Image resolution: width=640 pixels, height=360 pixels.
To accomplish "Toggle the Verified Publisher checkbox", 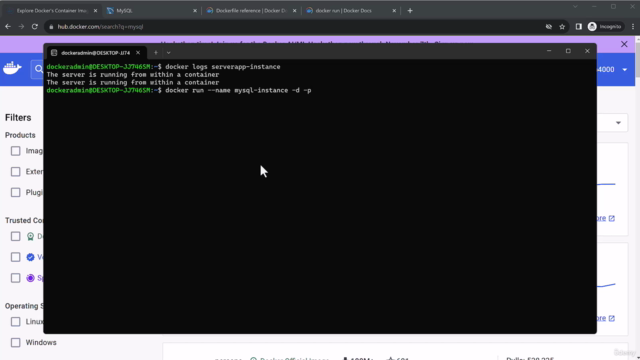I will (x=16, y=257).
